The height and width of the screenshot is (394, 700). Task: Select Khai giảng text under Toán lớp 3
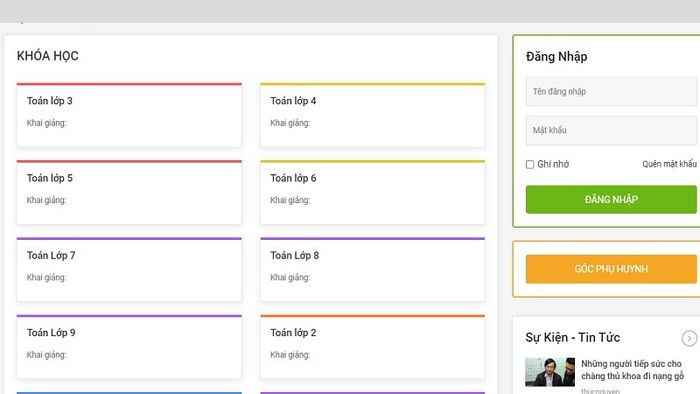(46, 123)
